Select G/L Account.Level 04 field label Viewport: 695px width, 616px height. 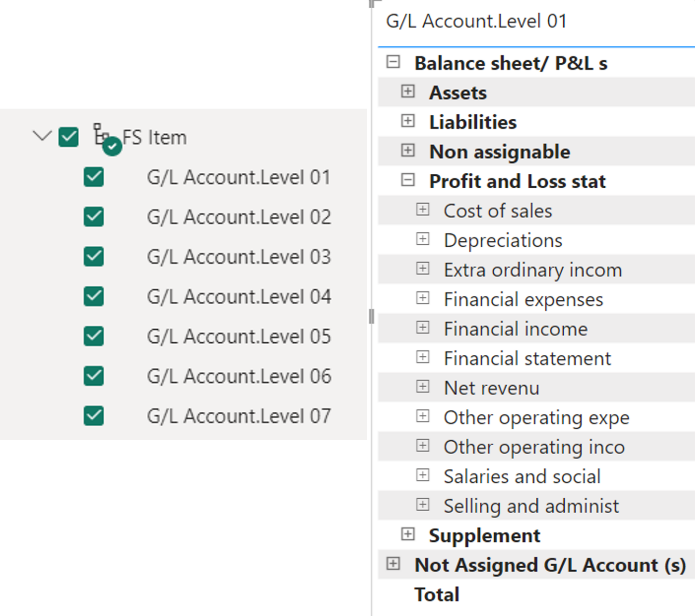point(239,297)
